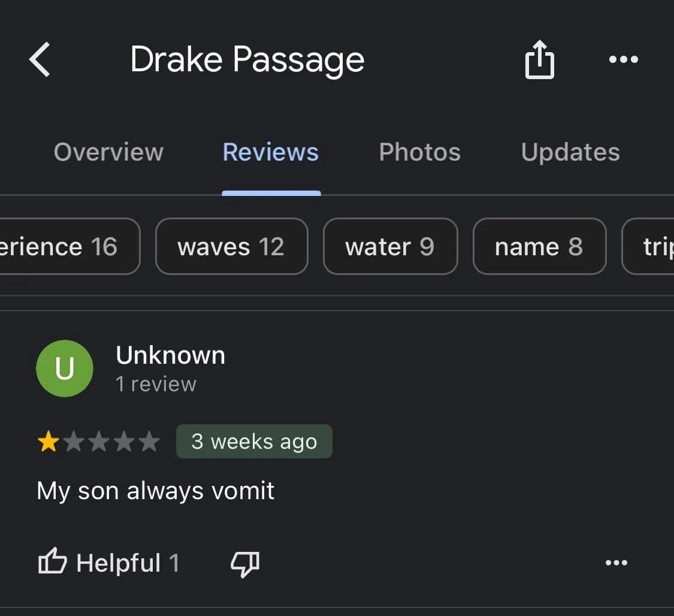Open reviewer name "Unknown" profile
The height and width of the screenshot is (616, 674).
pyautogui.click(x=171, y=355)
